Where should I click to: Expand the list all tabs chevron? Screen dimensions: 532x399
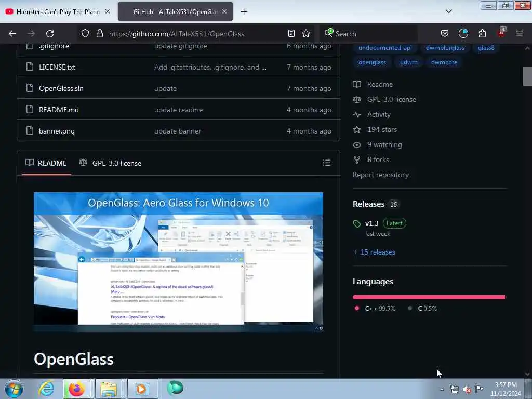448,11
